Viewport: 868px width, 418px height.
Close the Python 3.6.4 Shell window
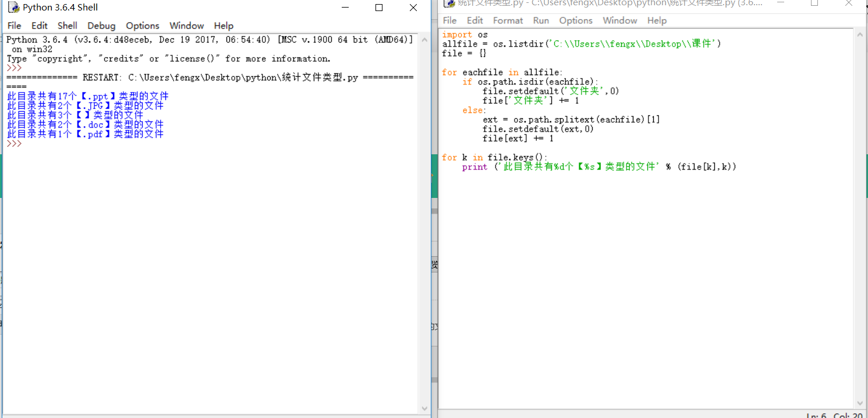413,8
